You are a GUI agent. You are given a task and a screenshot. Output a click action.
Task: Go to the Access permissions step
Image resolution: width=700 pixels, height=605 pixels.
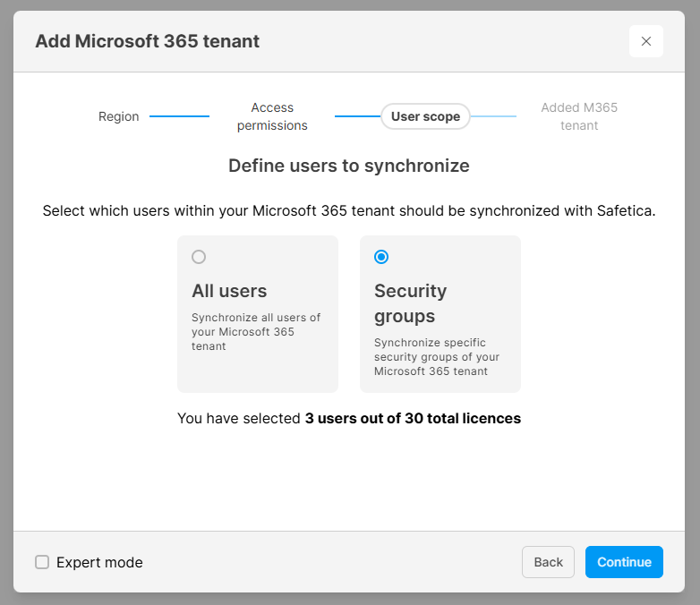pos(272,116)
